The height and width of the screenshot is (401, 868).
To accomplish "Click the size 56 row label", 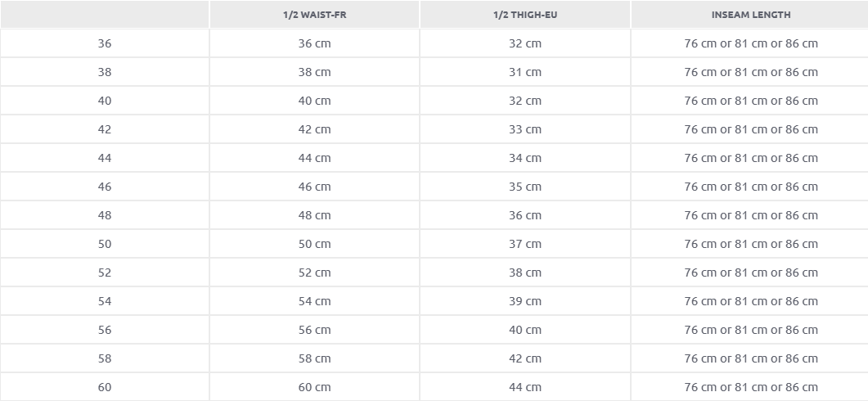I will (x=105, y=330).
